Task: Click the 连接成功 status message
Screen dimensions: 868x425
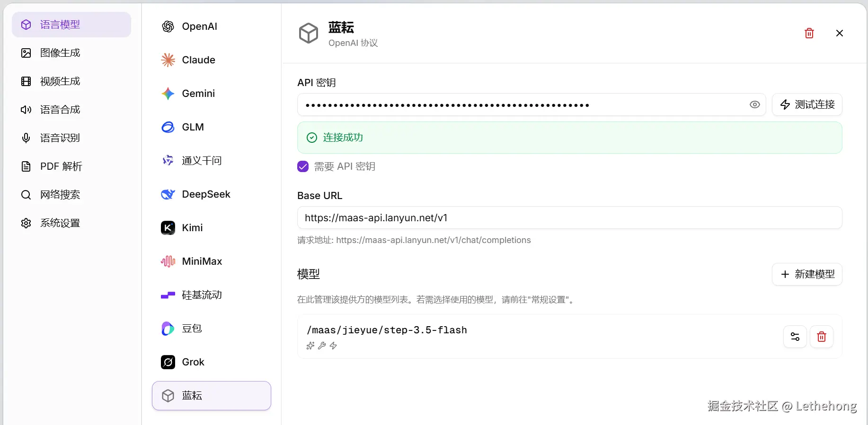Action: [x=569, y=138]
